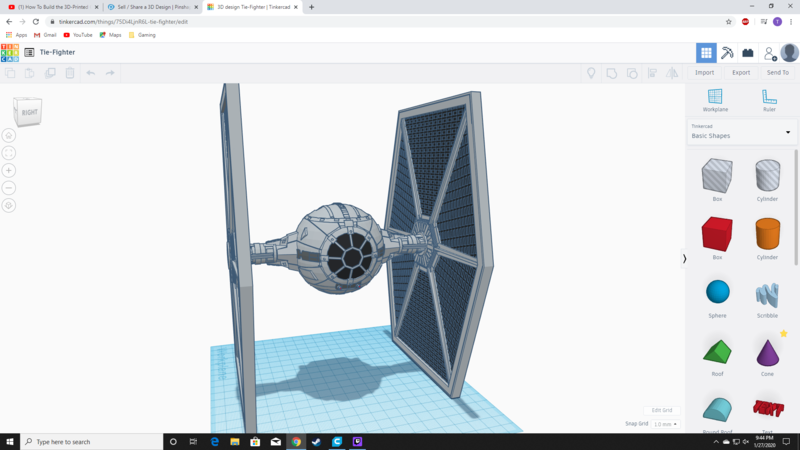Bookmark this page with star icon
Screen dimensions: 800x450
click(x=729, y=22)
